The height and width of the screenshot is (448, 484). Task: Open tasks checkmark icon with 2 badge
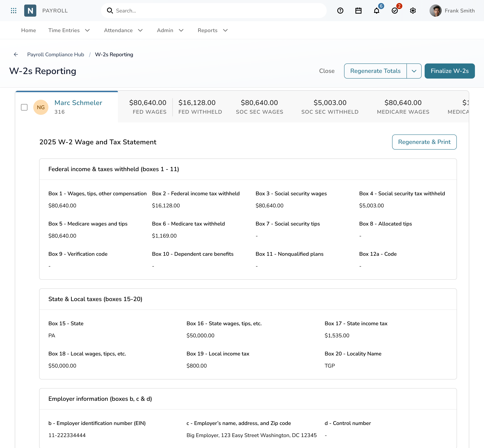coord(395,11)
